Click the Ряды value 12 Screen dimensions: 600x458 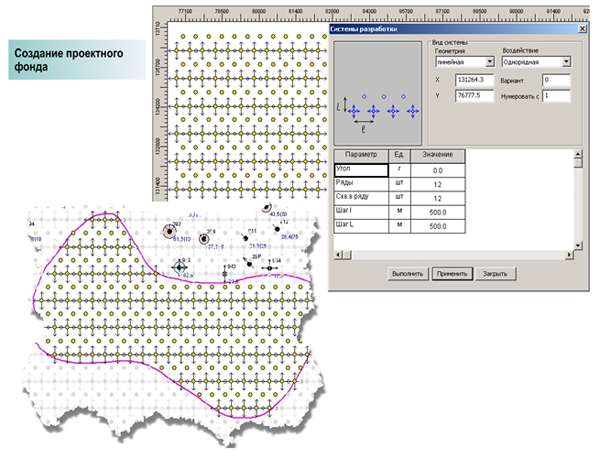pos(438,184)
